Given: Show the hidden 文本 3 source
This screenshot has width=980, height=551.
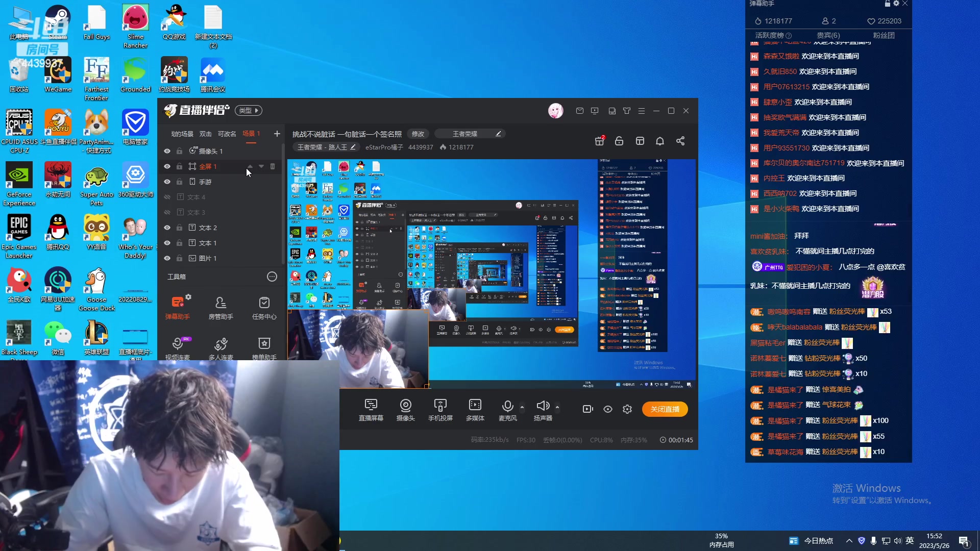Looking at the screenshot, I should point(167,212).
